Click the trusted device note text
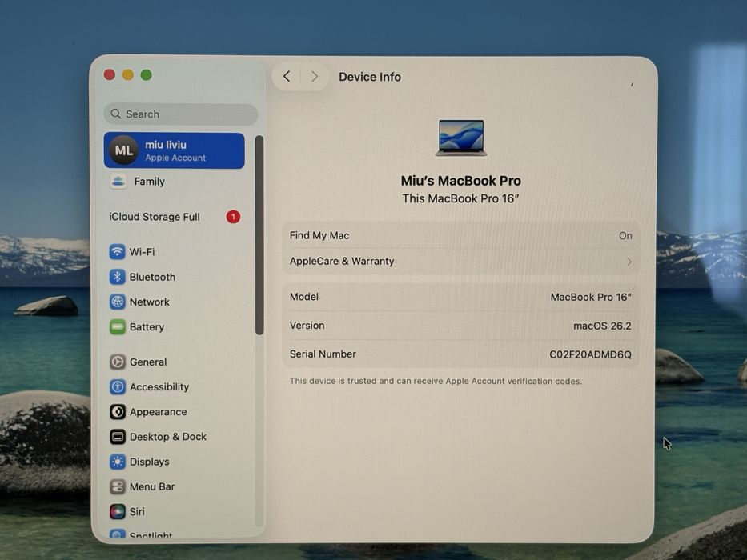747x560 pixels. pyautogui.click(x=436, y=381)
